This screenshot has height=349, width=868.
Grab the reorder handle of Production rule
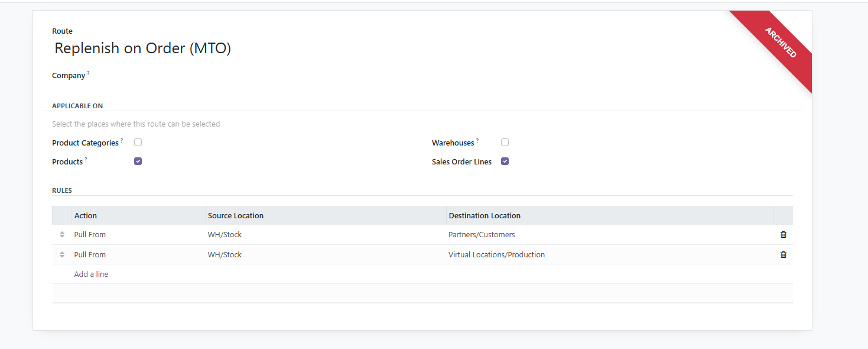(x=62, y=255)
